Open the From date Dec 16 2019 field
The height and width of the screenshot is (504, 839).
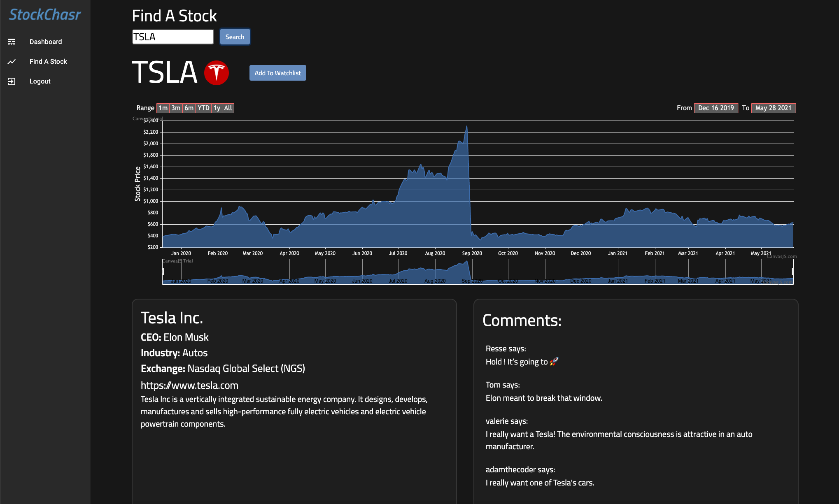click(x=716, y=108)
